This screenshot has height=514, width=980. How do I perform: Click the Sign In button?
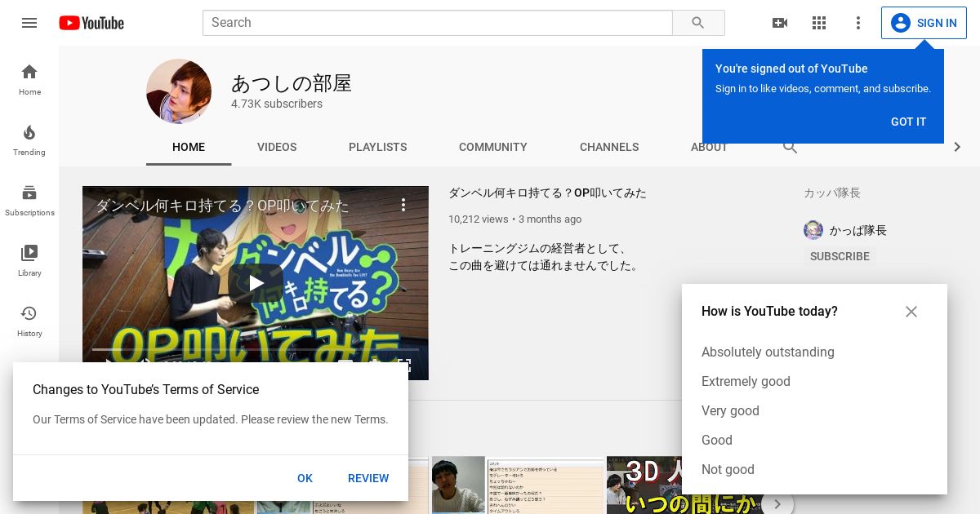click(924, 23)
